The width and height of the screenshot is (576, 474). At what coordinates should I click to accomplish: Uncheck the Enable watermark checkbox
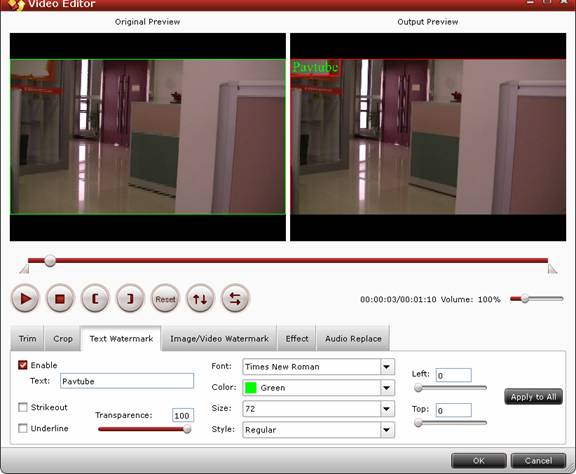pyautogui.click(x=23, y=365)
